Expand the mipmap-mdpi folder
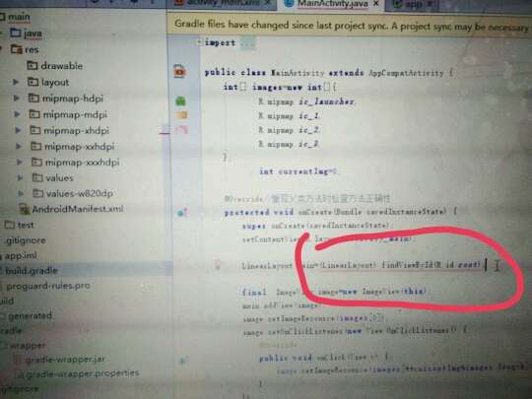Viewport: 532px width, 399px height. [17, 114]
